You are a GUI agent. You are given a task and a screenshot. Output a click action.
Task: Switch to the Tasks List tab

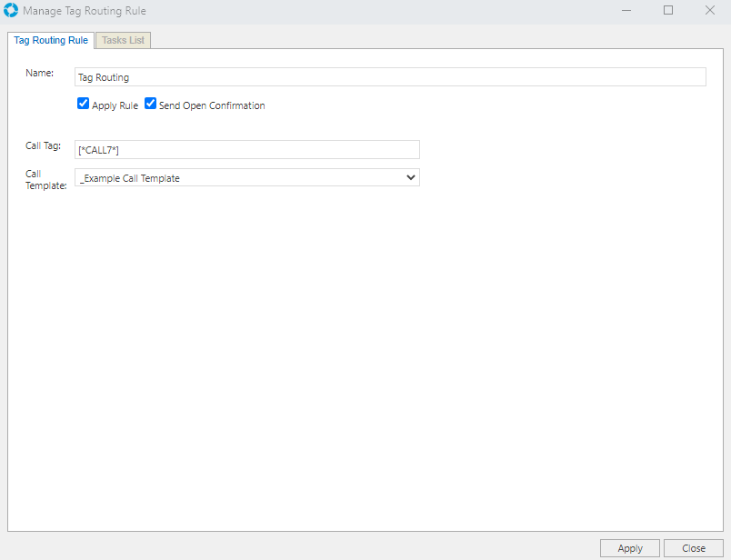[x=123, y=40]
